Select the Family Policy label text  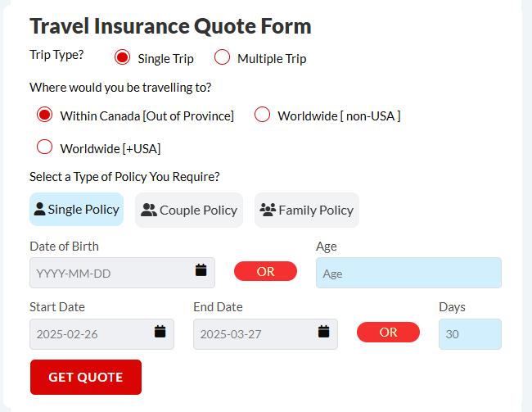click(x=316, y=211)
